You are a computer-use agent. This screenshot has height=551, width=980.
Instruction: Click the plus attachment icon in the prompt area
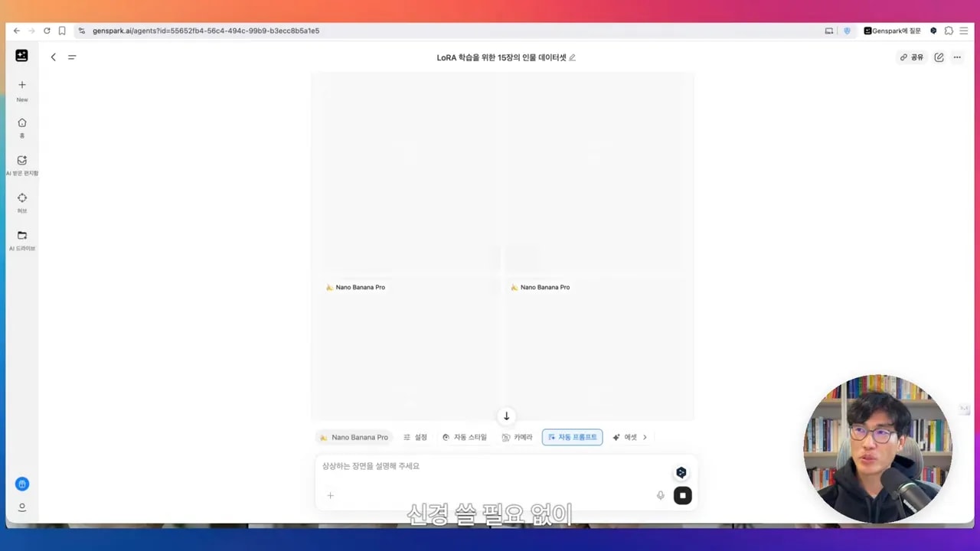330,495
